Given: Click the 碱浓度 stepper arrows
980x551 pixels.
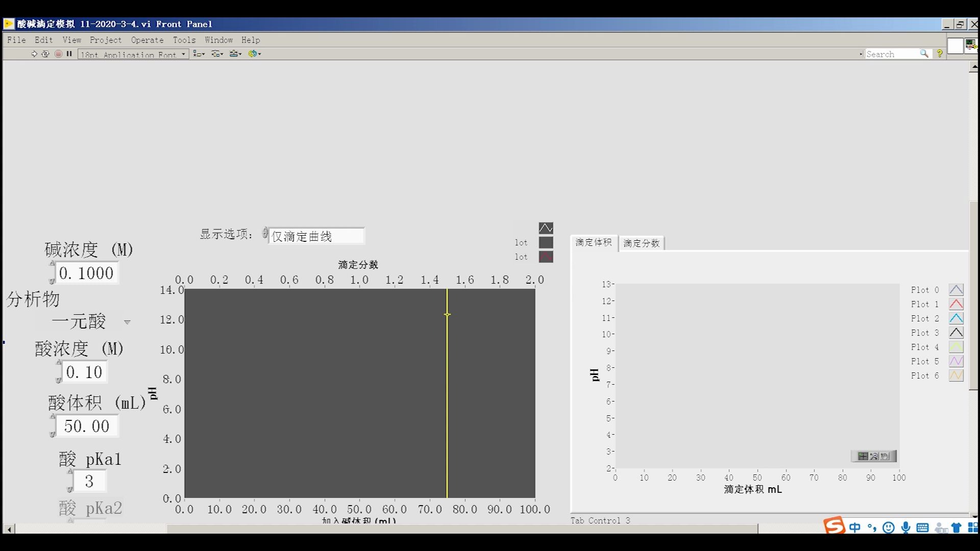Looking at the screenshot, I should tap(52, 272).
